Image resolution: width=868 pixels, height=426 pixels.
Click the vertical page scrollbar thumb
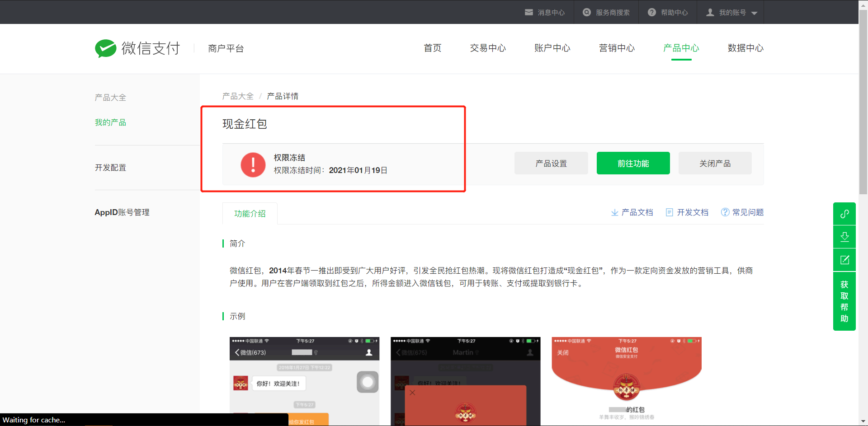point(863,102)
